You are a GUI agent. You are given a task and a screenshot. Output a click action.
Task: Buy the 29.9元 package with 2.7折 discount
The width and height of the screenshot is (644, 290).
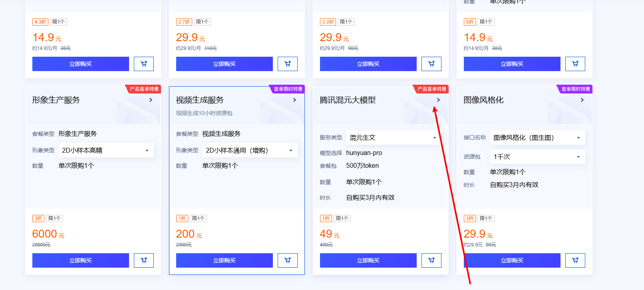click(x=225, y=64)
